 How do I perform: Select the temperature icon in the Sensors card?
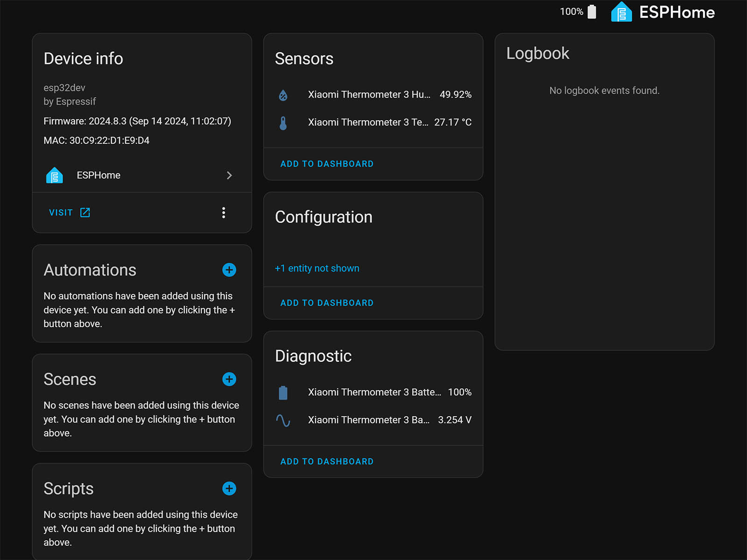(x=283, y=122)
